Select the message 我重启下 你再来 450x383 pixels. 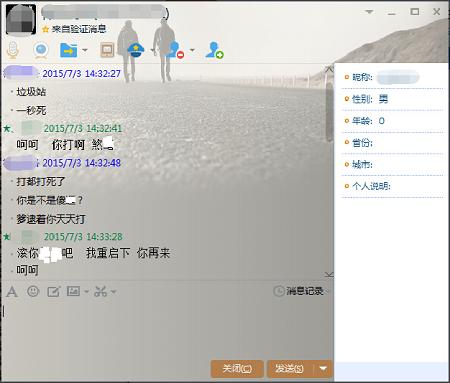pyautogui.click(x=128, y=253)
